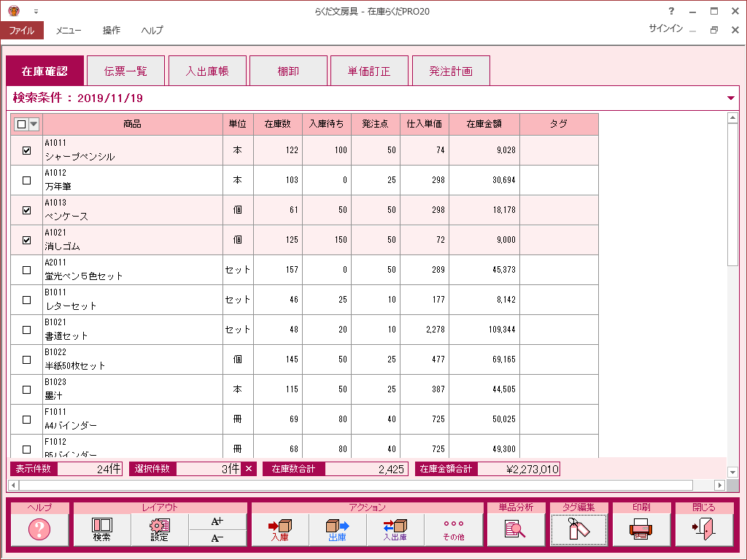Uncheck the シャープペンシル row checkbox
This screenshot has width=747, height=560.
27,151
